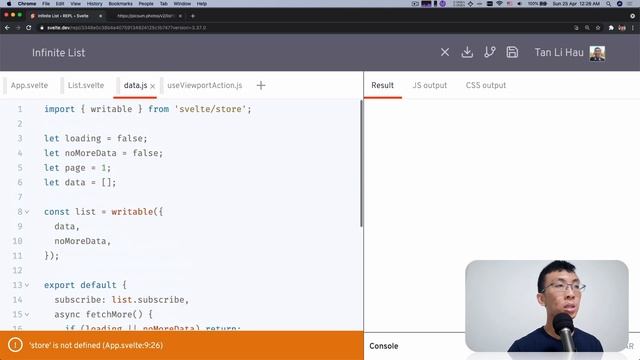640x360 pixels.
Task: Open the Window menu
Action: 182,4
